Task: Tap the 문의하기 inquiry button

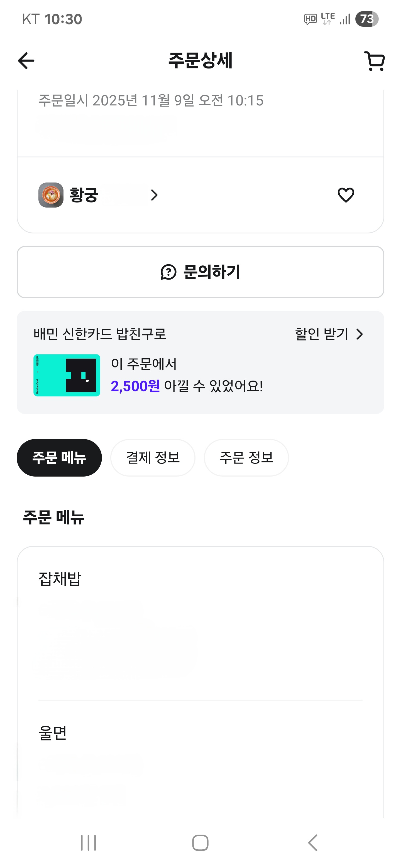Action: coord(200,272)
